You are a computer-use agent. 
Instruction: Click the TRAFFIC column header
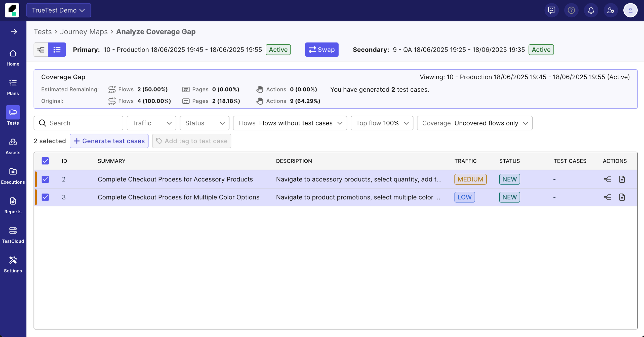(465, 161)
